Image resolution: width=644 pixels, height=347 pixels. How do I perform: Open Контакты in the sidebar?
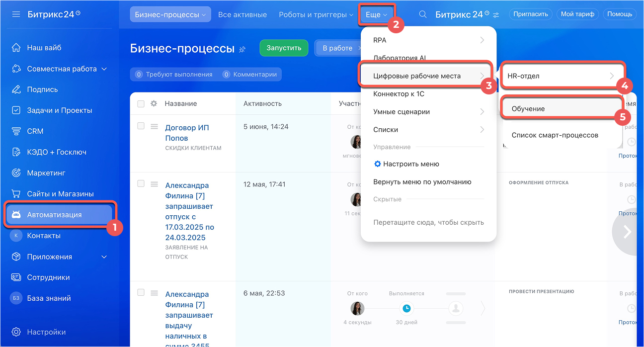[x=44, y=236]
